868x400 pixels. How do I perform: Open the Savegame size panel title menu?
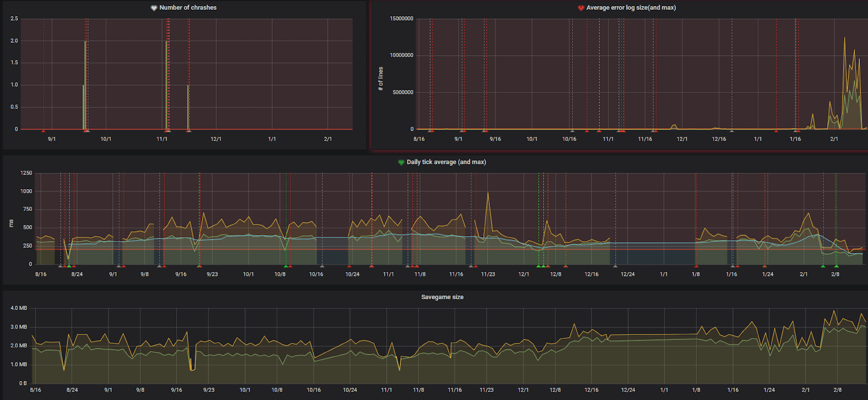[442, 297]
